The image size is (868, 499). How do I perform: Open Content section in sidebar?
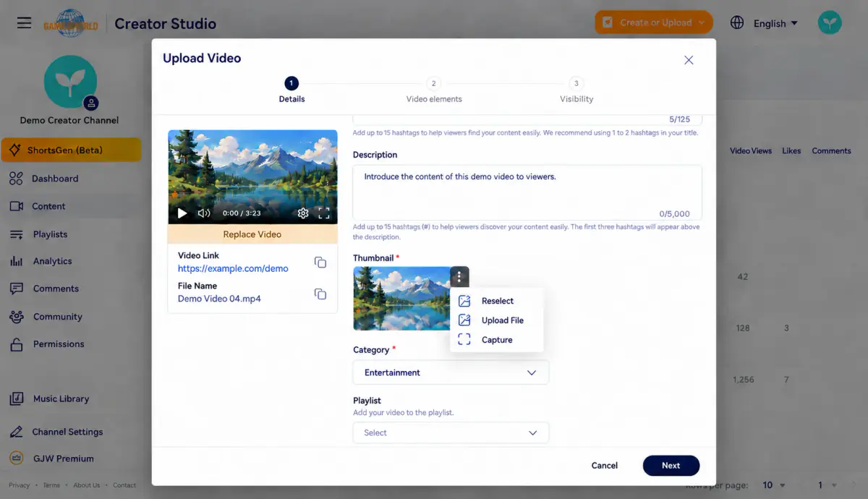(48, 206)
